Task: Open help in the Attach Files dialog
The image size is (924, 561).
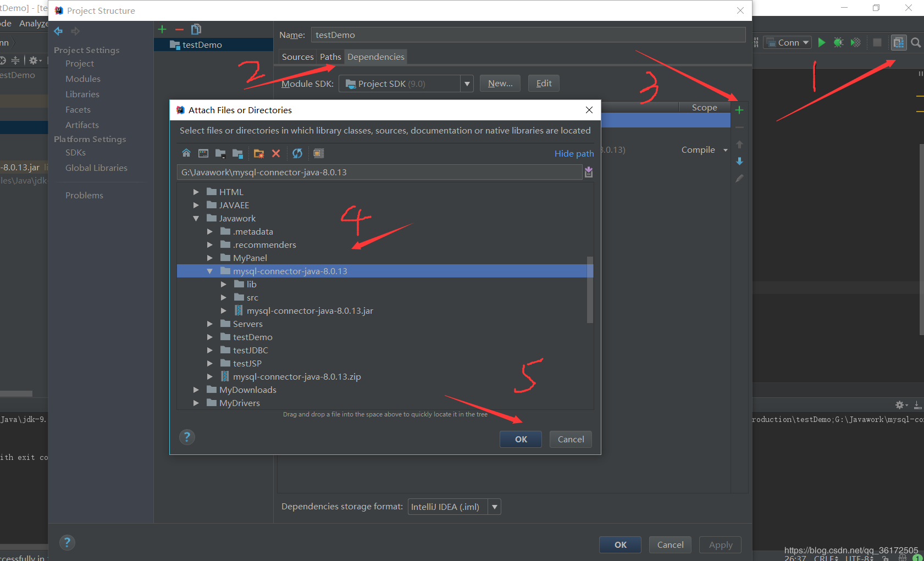Action: click(x=187, y=437)
